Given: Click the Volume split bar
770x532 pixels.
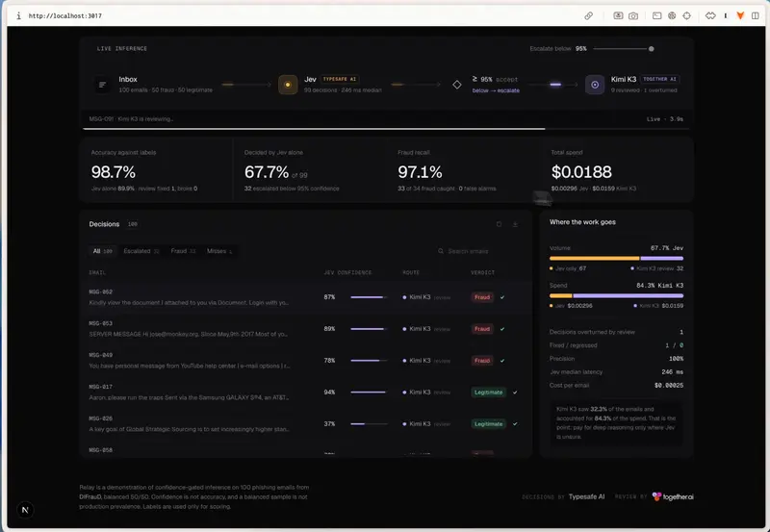Looking at the screenshot, I should pos(616,258).
